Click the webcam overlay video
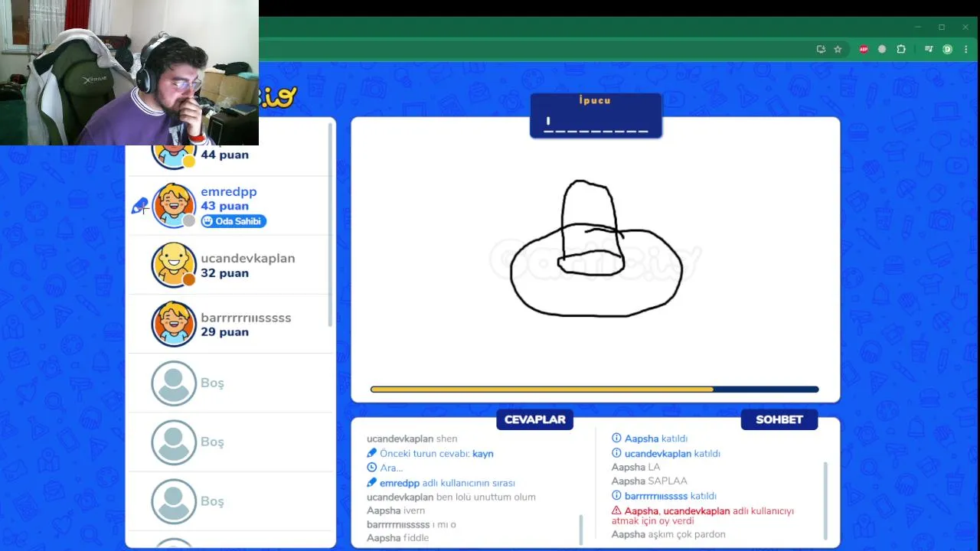The image size is (980, 551). pyautogui.click(x=129, y=73)
